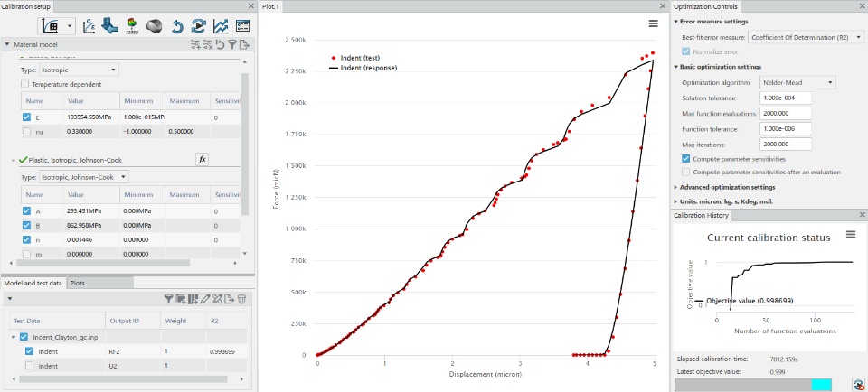
Task: Open the rising line-chart plots icon
Action: 221,26
